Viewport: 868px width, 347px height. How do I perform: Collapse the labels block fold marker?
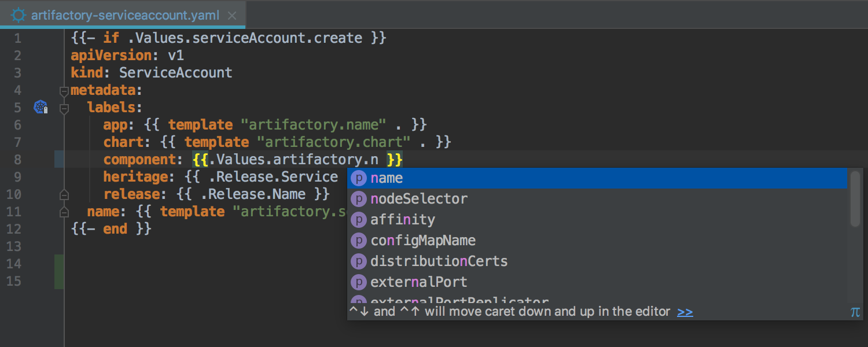pyautogui.click(x=64, y=108)
